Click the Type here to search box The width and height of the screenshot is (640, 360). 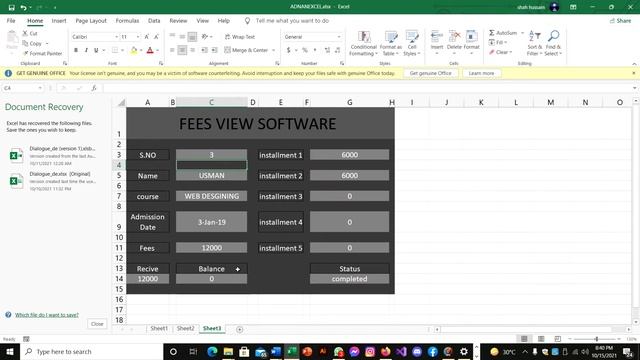(x=92, y=352)
